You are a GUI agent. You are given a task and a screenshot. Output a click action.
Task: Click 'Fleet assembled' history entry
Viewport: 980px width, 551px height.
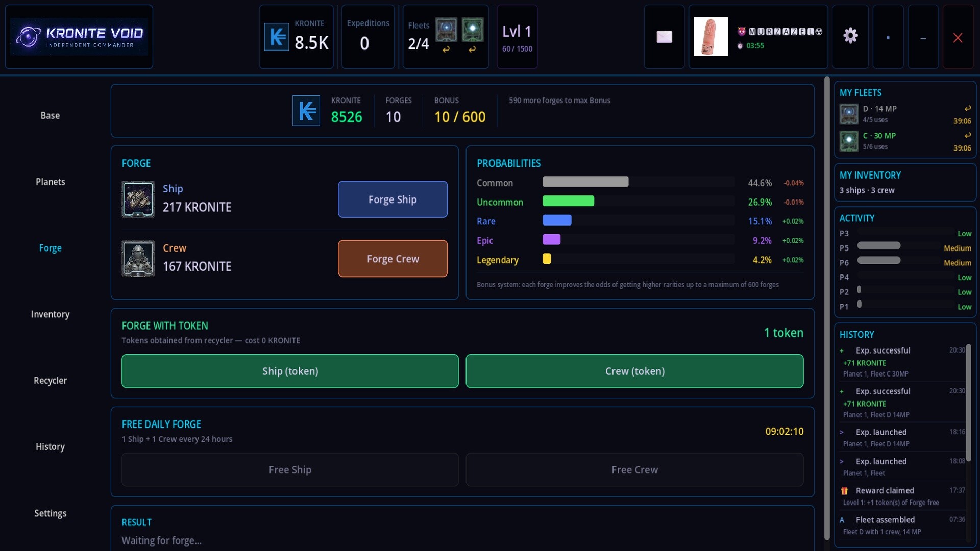coord(903,525)
